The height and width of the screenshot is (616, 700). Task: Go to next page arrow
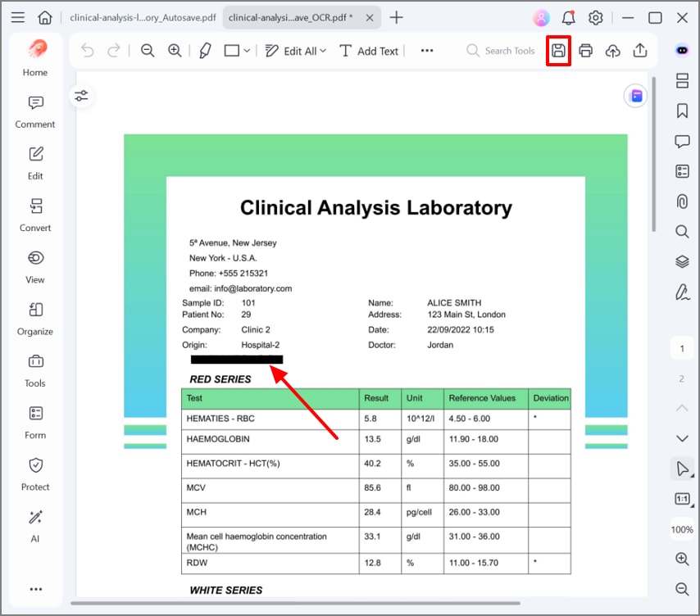click(x=682, y=438)
